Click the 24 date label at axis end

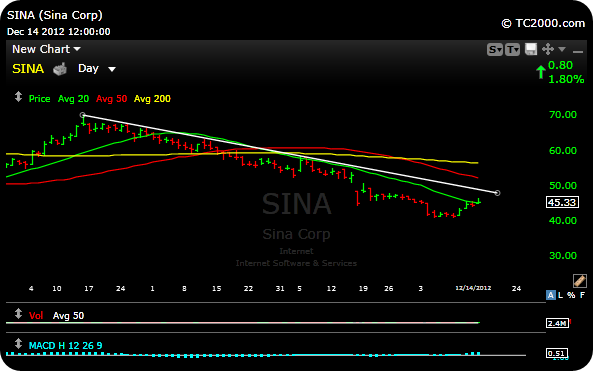[x=516, y=289]
